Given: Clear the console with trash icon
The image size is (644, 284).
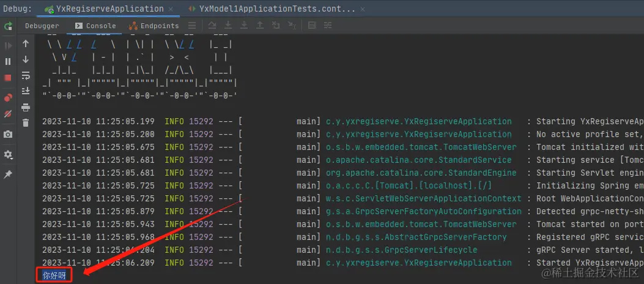Looking at the screenshot, I should pos(26,122).
